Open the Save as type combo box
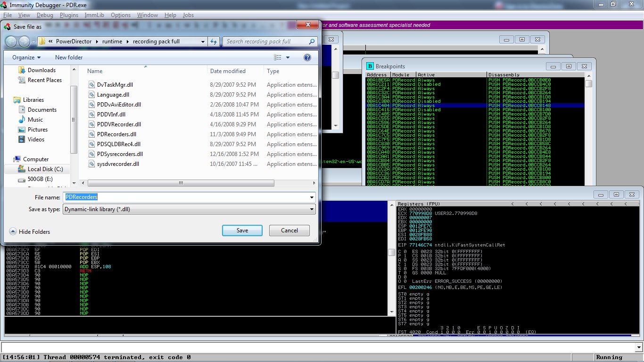 [189, 209]
